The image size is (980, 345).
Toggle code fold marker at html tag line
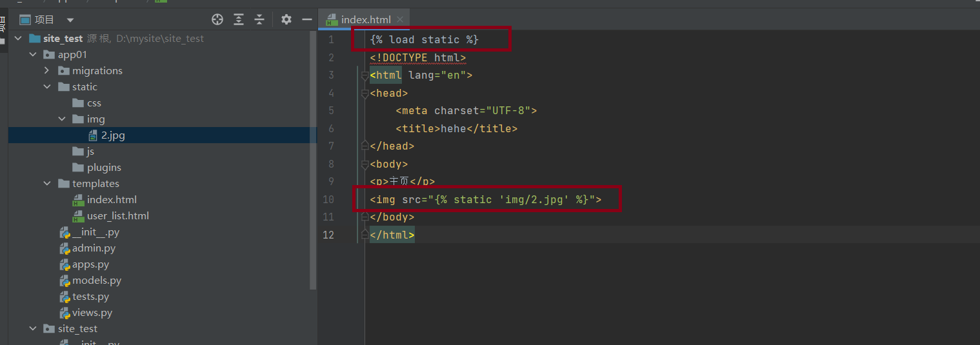(365, 75)
